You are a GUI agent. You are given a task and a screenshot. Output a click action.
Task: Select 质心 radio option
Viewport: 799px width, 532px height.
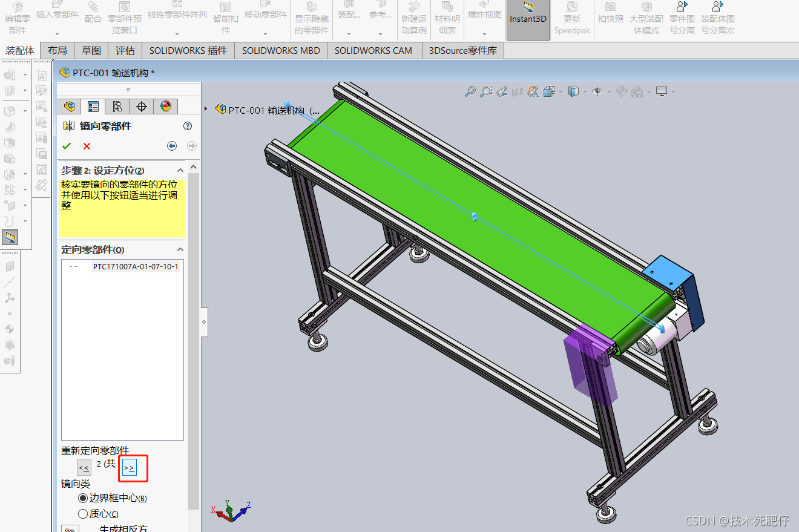[84, 514]
